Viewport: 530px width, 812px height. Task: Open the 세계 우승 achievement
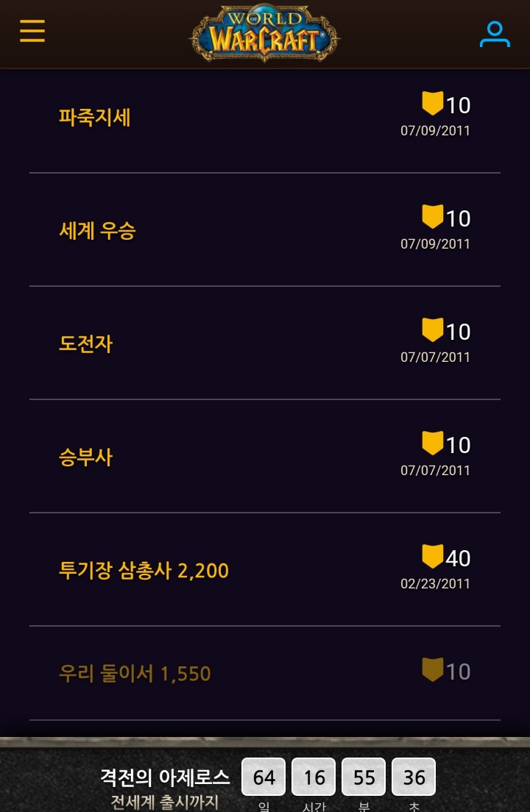tap(97, 231)
